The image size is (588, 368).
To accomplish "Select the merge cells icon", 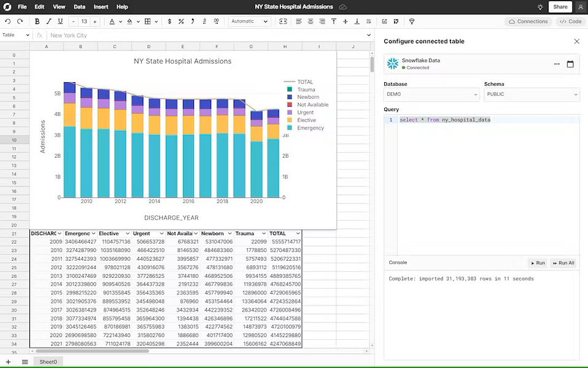I will pyautogui.click(x=282, y=21).
